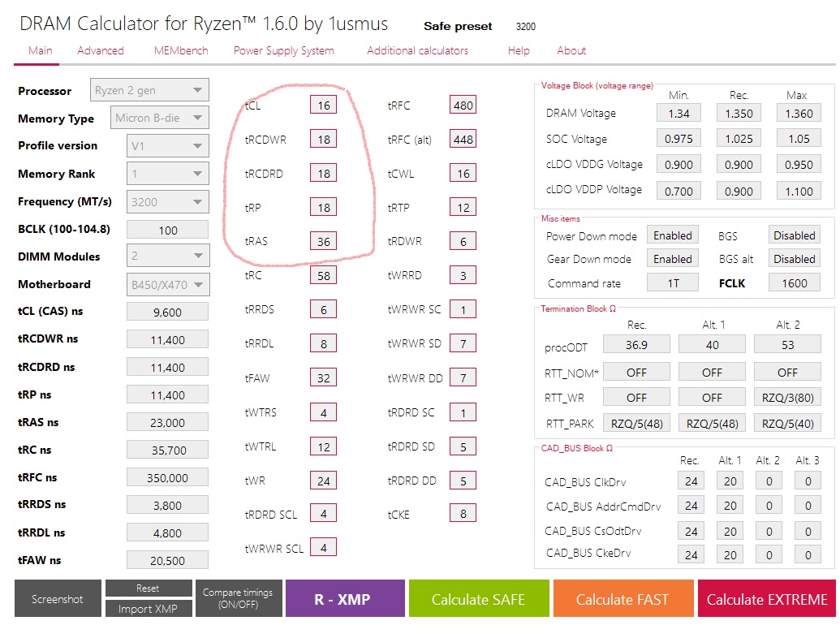The width and height of the screenshot is (840, 638).
Task: Select the tCKE value 8
Action: pyautogui.click(x=463, y=514)
